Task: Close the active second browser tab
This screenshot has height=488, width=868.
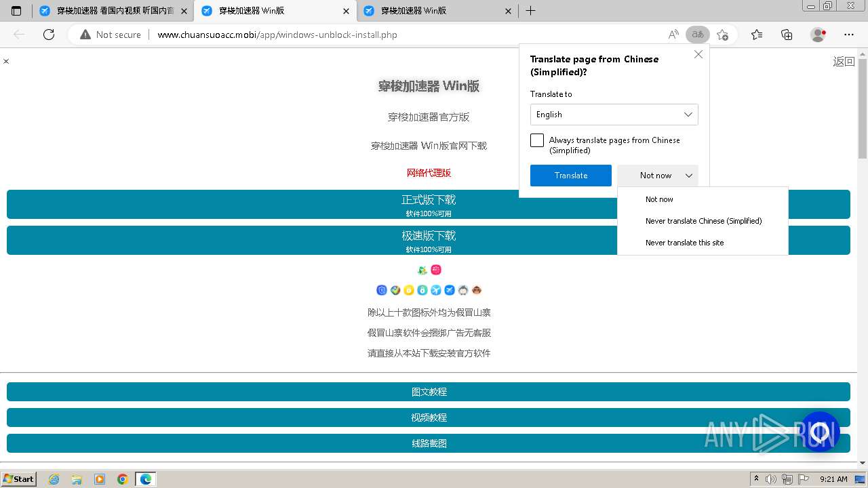Action: (x=347, y=11)
